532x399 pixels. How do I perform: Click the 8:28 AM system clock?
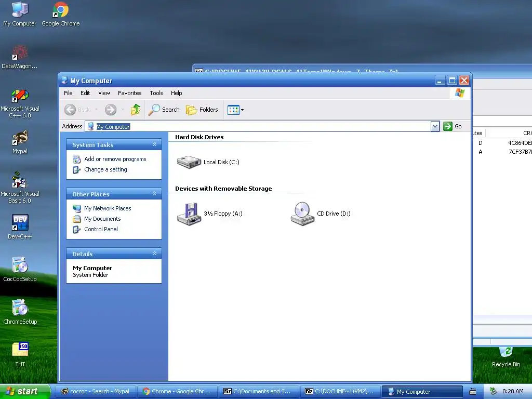tap(513, 391)
